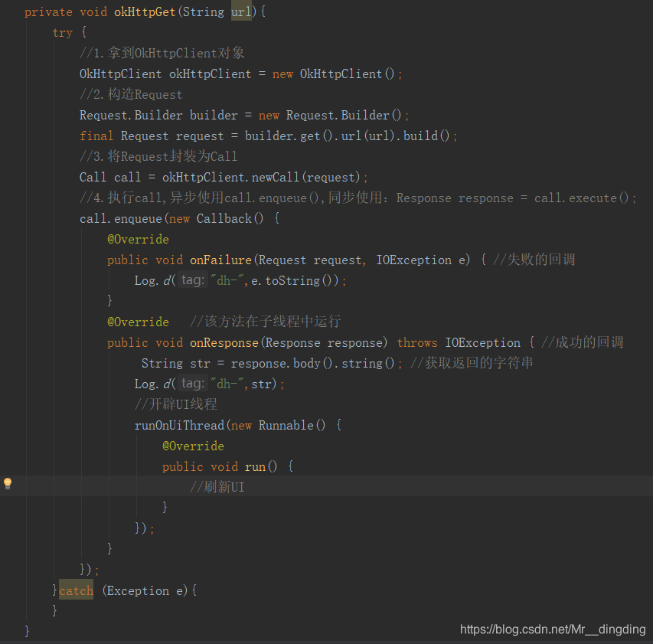Click 'Request.Builder builder' declaration
This screenshot has height=644, width=653.
coord(158,115)
